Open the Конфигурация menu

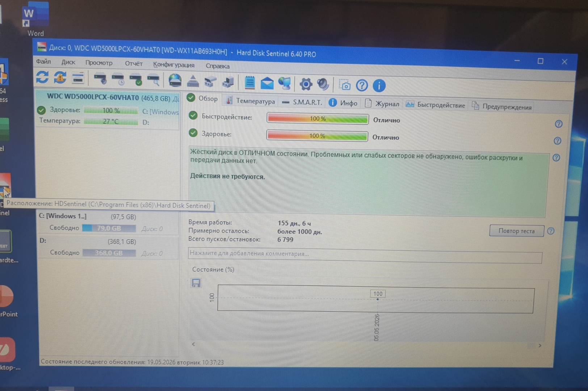pyautogui.click(x=174, y=65)
